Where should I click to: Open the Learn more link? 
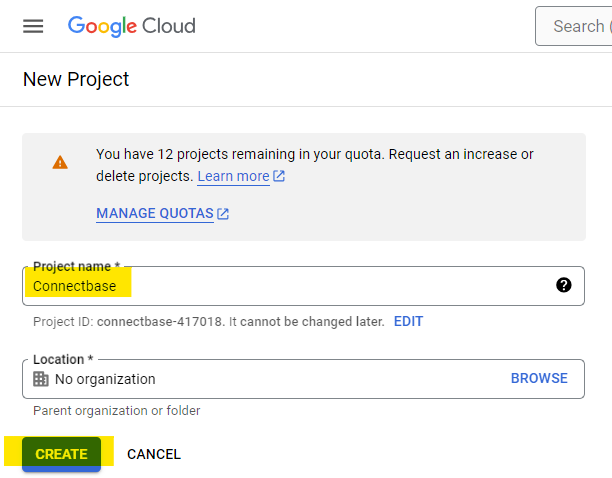(x=233, y=176)
